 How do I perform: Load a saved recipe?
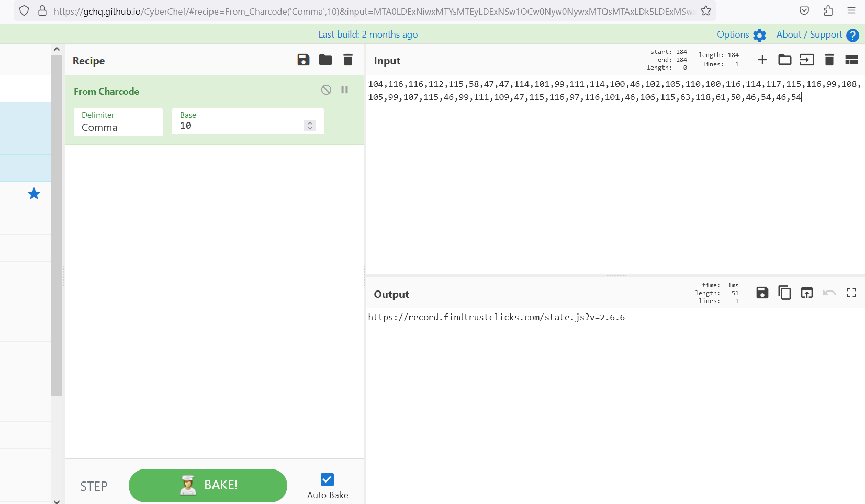point(325,60)
